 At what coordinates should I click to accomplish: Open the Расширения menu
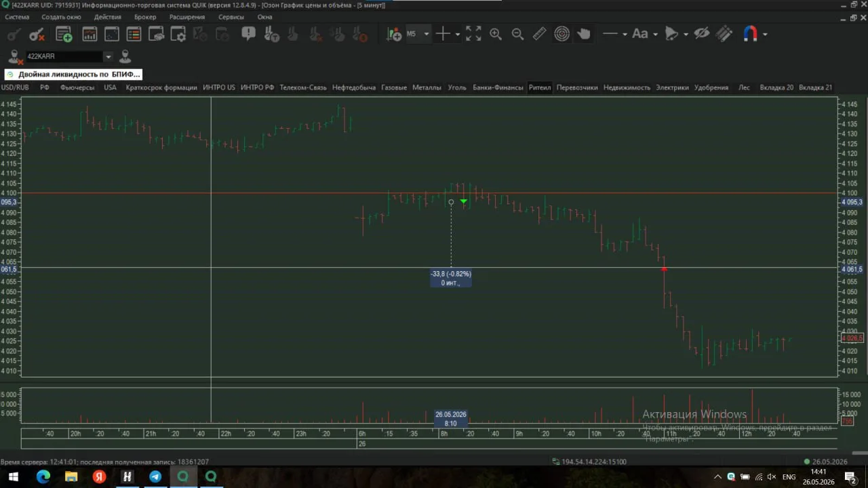point(186,17)
